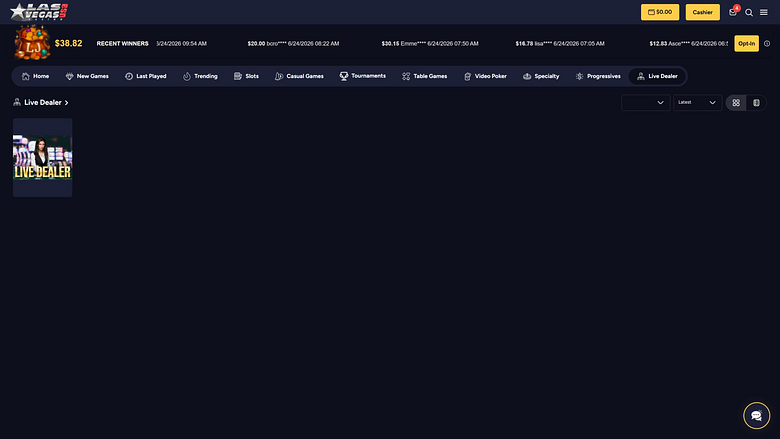This screenshot has height=439, width=780.
Task: Open the inbox messages icon with badge
Action: pyautogui.click(x=733, y=11)
